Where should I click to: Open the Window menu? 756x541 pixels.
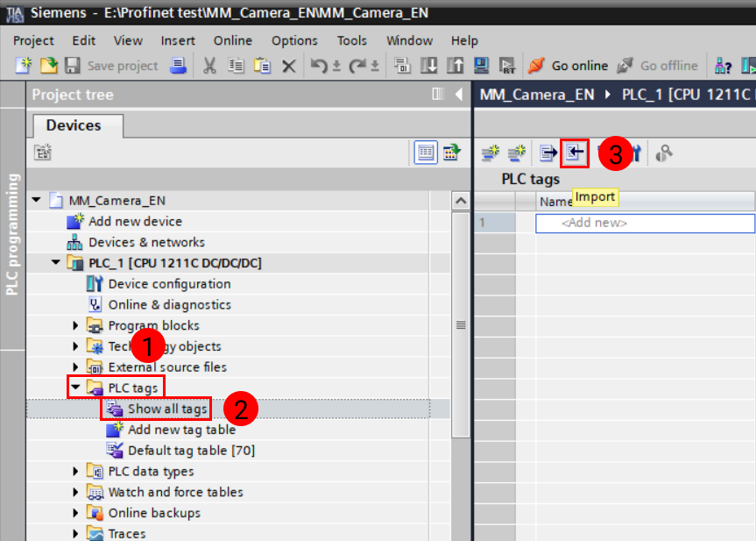(x=409, y=40)
